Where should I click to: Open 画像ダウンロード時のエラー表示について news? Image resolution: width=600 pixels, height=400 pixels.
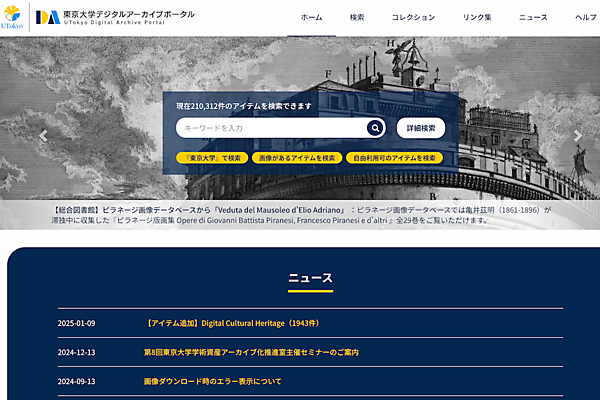212,381
